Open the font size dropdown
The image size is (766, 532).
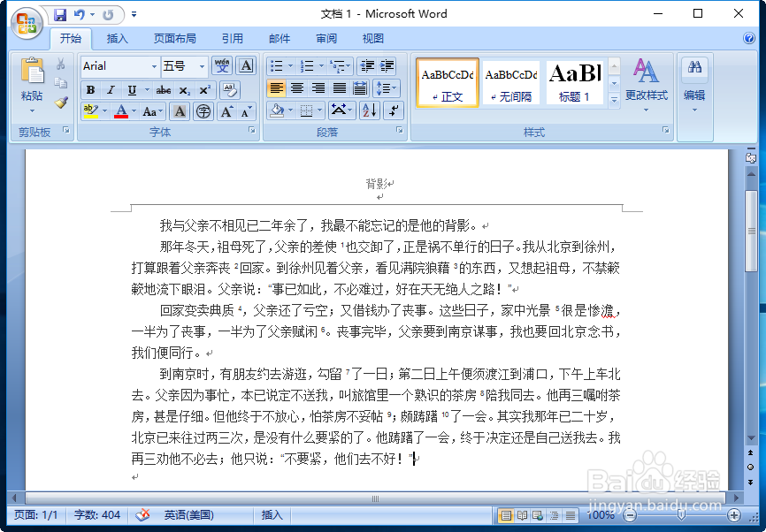click(x=201, y=66)
